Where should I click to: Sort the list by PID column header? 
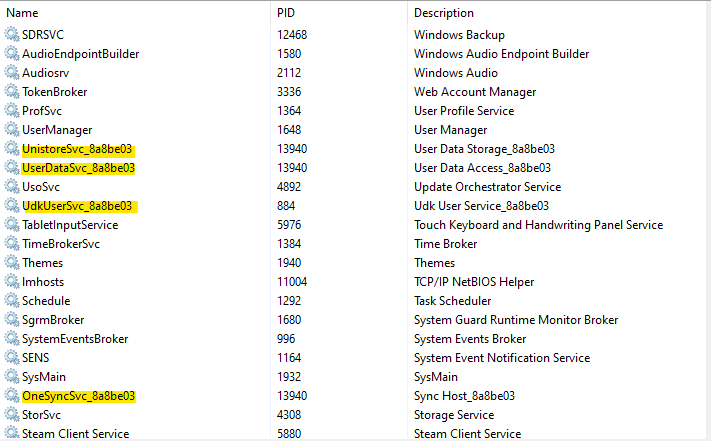286,13
